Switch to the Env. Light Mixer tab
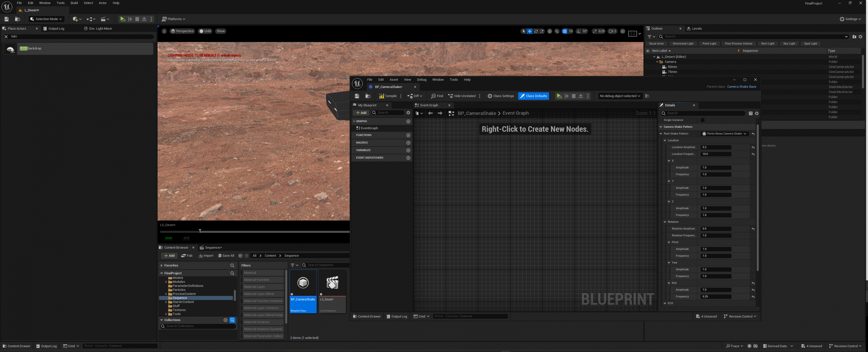868x352 pixels. [x=98, y=29]
